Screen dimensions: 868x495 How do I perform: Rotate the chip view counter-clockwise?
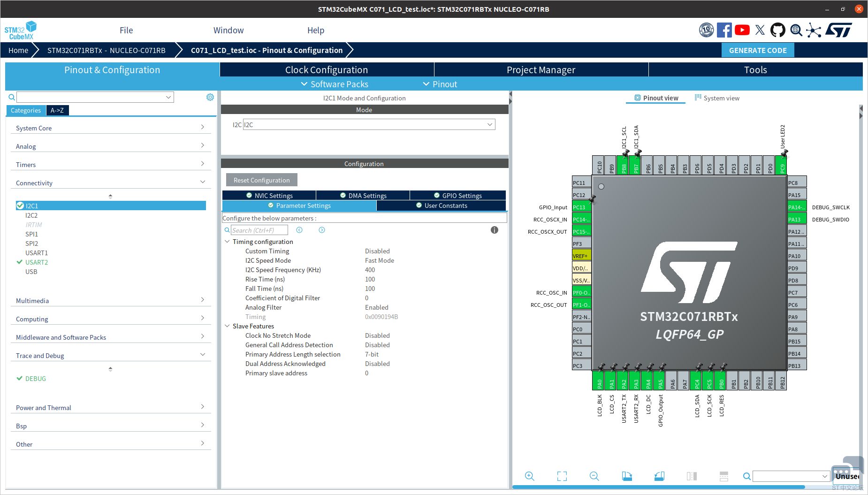pos(659,476)
